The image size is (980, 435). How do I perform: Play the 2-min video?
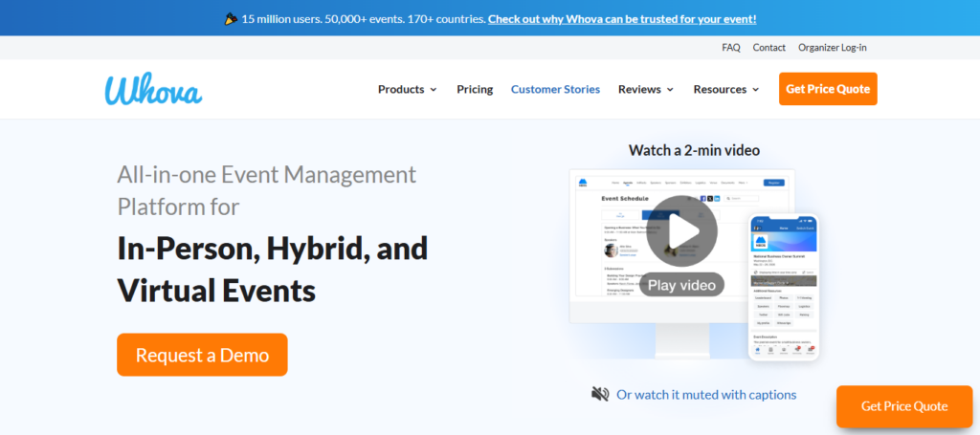(681, 231)
